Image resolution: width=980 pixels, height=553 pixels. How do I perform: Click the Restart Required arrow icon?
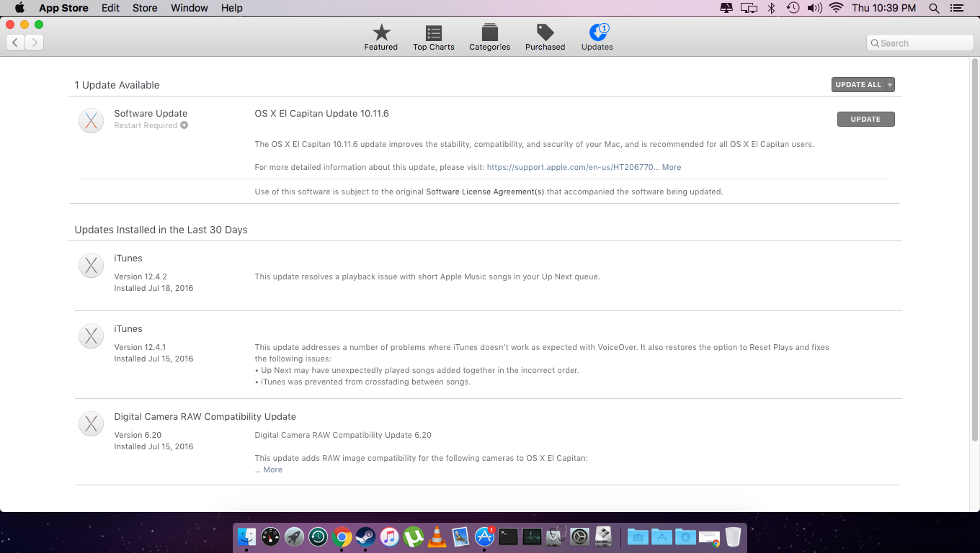[x=184, y=125]
